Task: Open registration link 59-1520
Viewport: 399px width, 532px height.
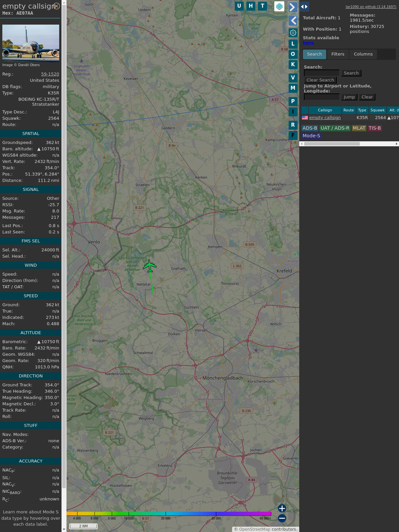Action: (x=50, y=74)
